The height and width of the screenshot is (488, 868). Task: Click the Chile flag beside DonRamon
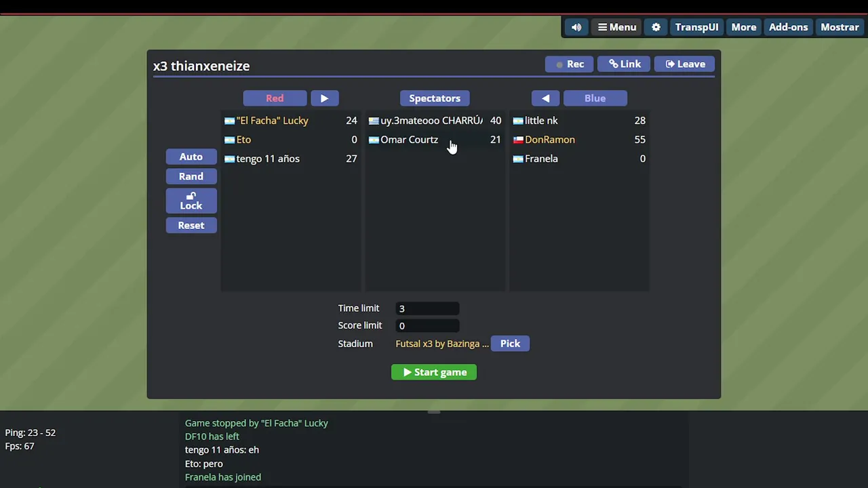pyautogui.click(x=518, y=140)
